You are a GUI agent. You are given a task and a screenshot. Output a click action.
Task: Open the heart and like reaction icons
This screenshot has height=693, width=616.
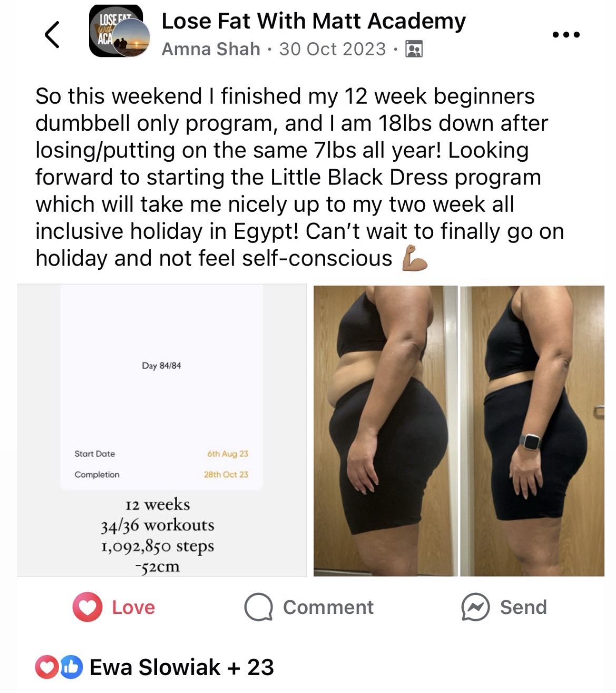(59, 667)
